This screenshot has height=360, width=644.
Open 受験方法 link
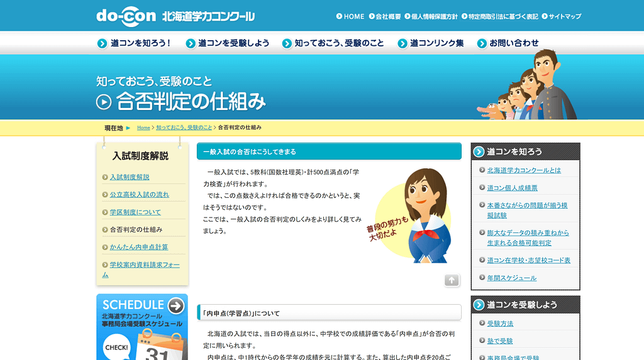tap(500, 324)
